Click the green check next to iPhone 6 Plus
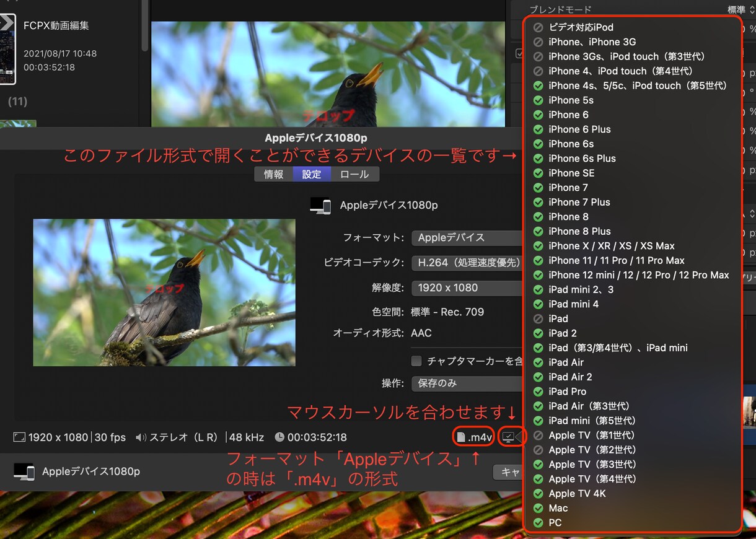Screen dimensions: 756x539 point(538,129)
